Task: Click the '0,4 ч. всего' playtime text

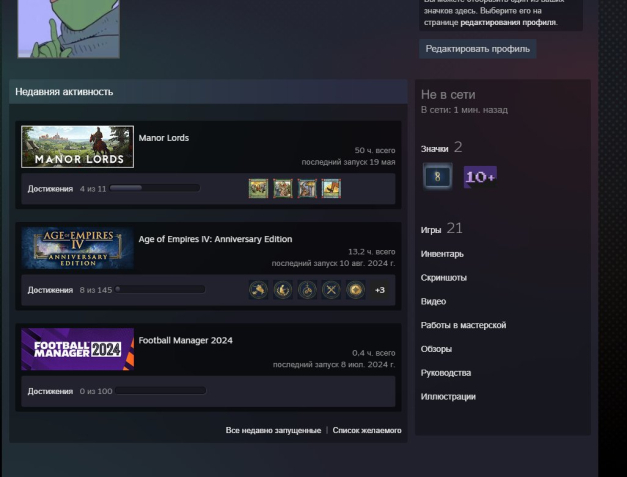Action: pyautogui.click(x=373, y=353)
